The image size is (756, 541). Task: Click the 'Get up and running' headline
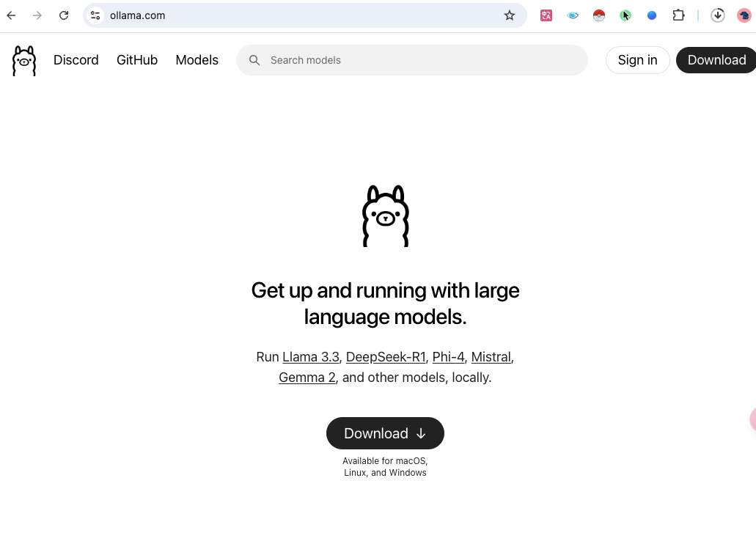[385, 303]
